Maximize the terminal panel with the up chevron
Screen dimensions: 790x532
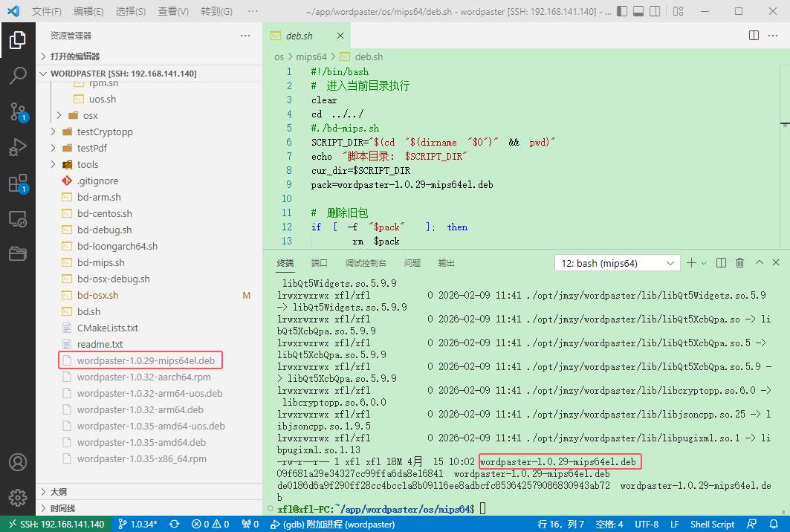[x=759, y=263]
